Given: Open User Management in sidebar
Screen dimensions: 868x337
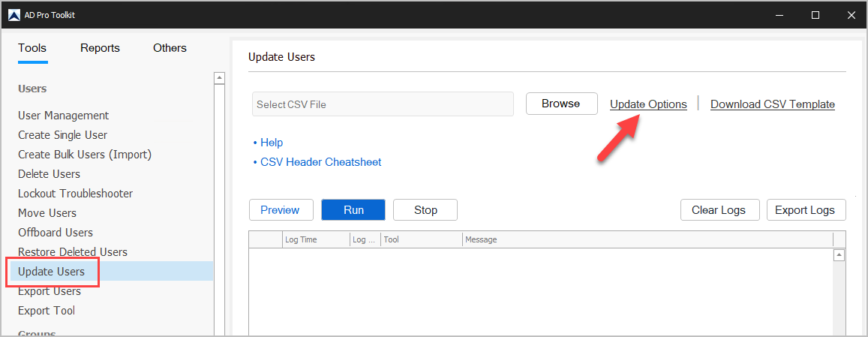Looking at the screenshot, I should click(64, 116).
